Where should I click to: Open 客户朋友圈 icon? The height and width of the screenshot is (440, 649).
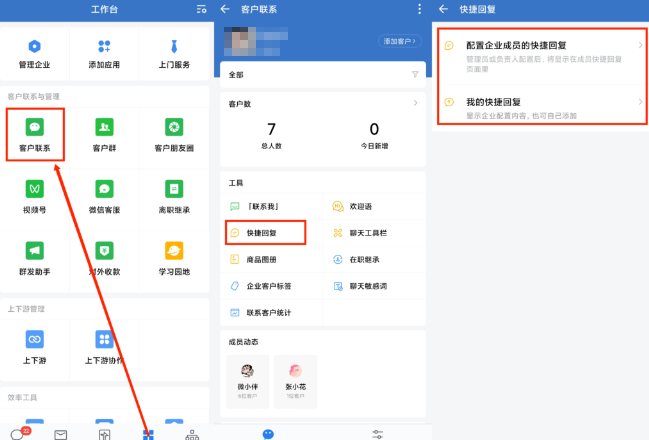pyautogui.click(x=173, y=134)
